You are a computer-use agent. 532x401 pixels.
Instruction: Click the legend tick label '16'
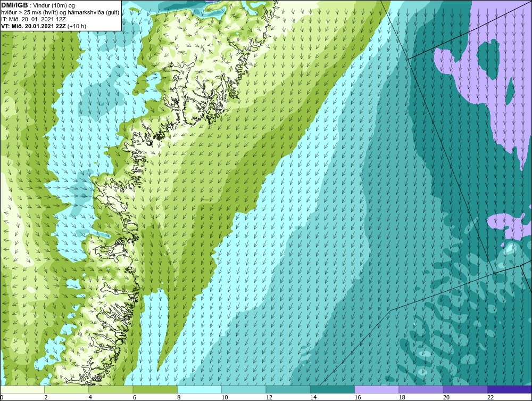pos(358,397)
